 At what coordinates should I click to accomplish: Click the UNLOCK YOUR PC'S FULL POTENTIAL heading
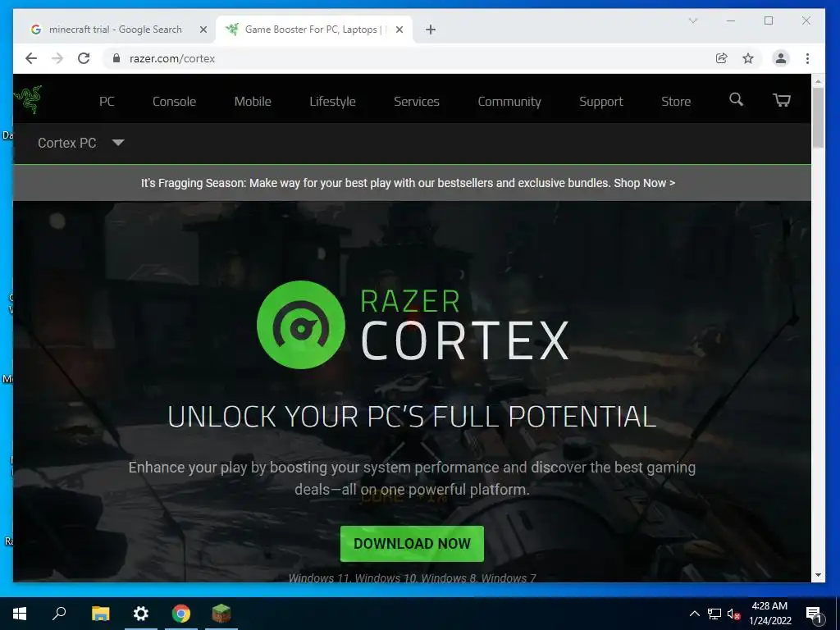412,416
